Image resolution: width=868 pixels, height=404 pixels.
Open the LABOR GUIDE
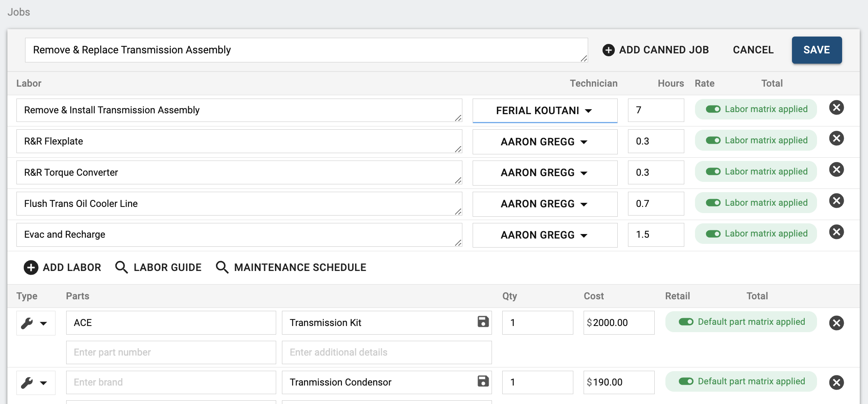(158, 267)
